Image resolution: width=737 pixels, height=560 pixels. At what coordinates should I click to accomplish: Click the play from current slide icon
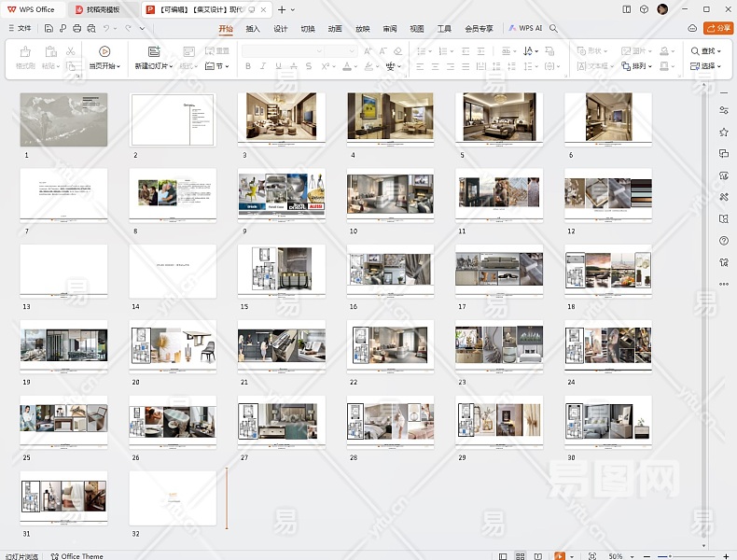coord(104,51)
